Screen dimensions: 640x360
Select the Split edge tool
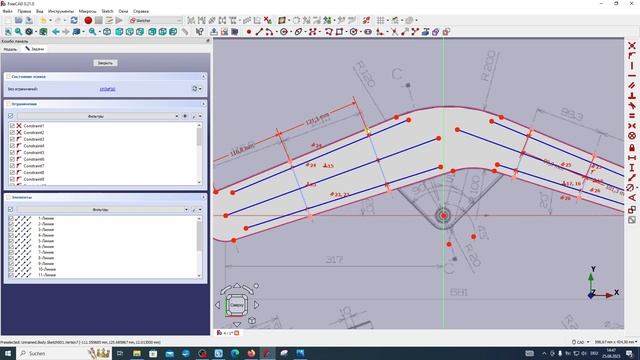[415, 31]
